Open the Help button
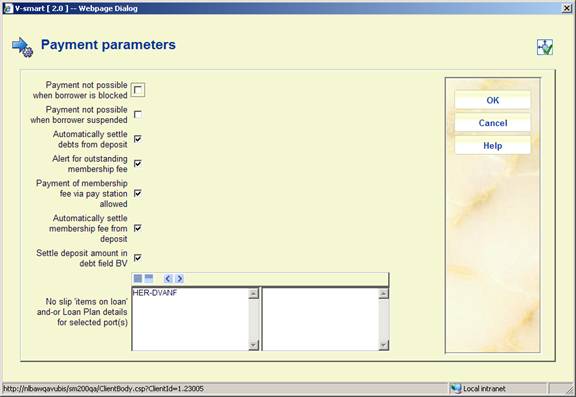This screenshot has height=397, width=576. [493, 146]
